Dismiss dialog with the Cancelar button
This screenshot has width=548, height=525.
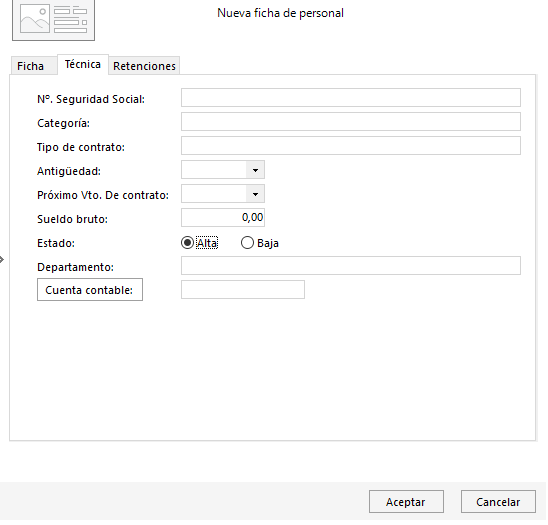[x=498, y=502]
